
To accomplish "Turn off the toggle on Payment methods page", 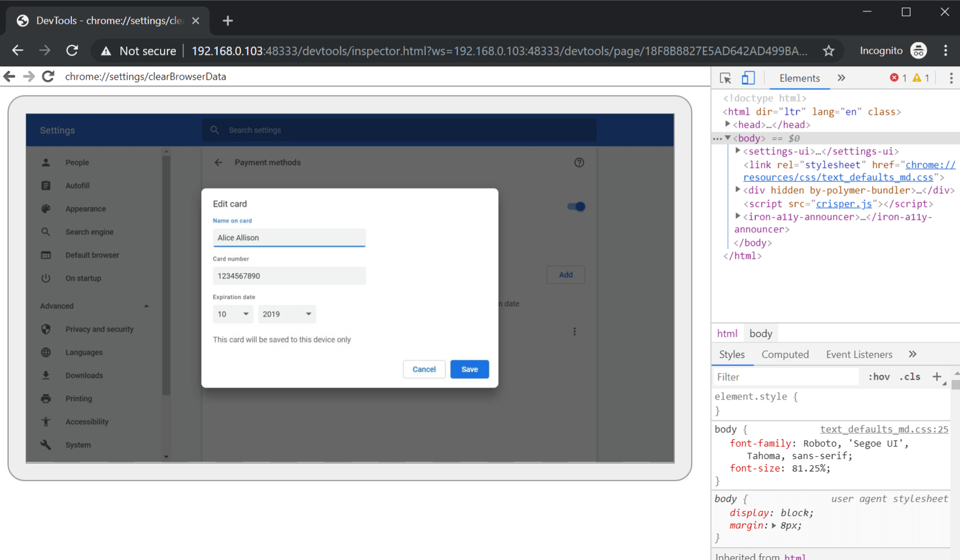I will 576,206.
